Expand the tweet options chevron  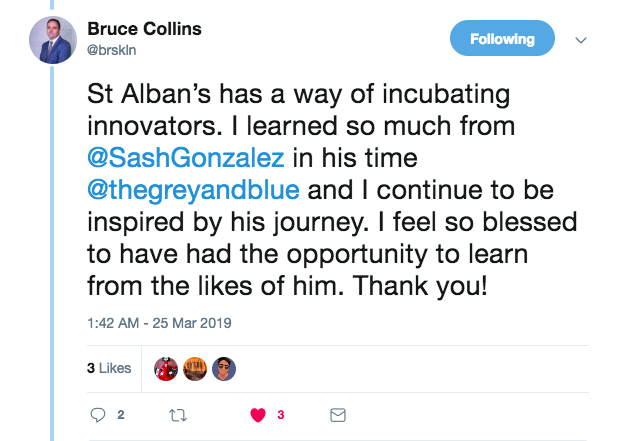(x=580, y=40)
